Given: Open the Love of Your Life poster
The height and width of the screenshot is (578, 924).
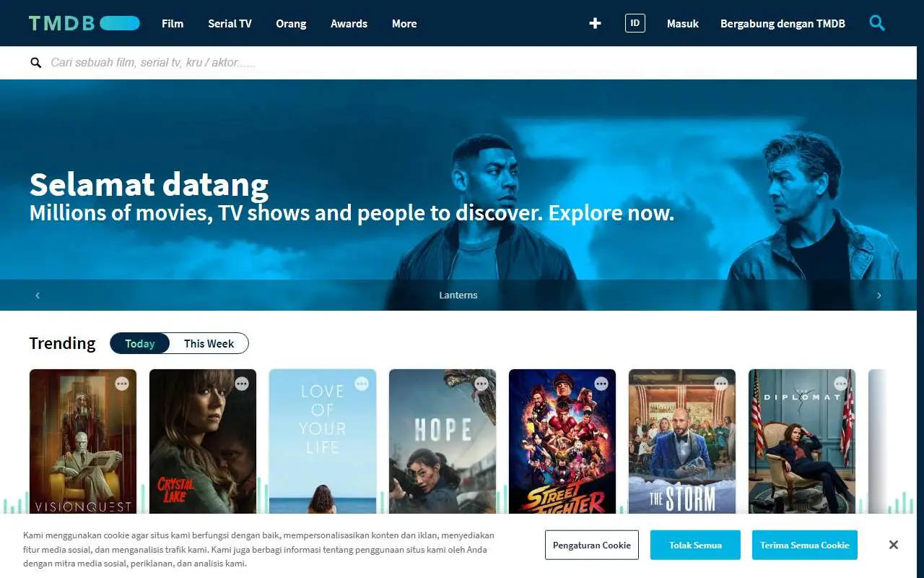Looking at the screenshot, I should pos(323,441).
